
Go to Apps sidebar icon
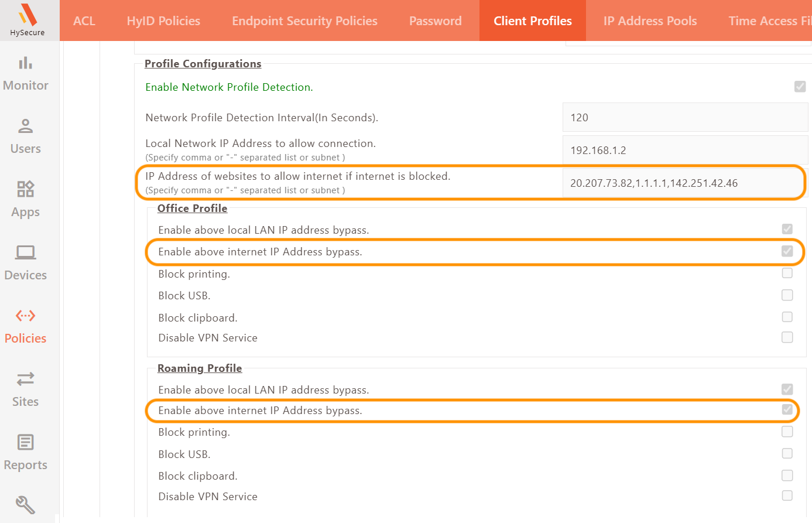click(25, 189)
